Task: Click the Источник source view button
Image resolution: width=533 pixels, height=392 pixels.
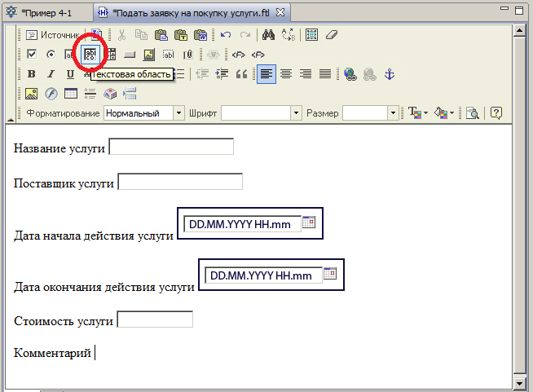Action: coord(53,35)
